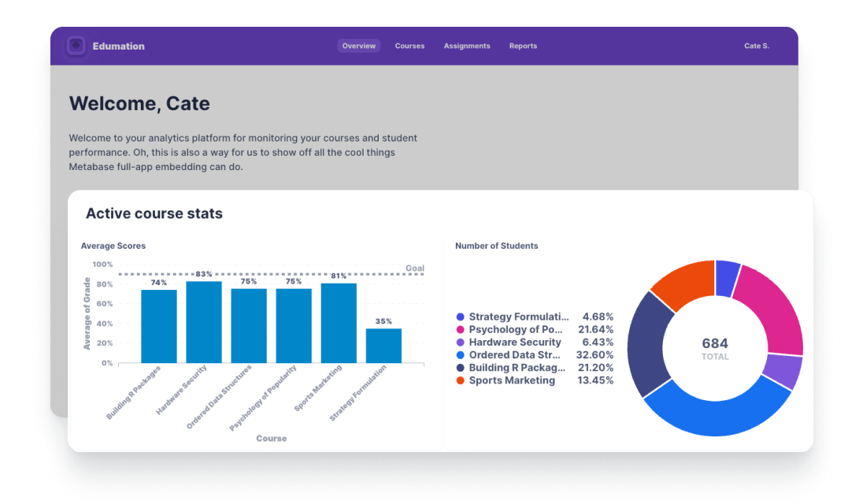848x504 pixels.
Task: Click the Number of Students chart title
Action: click(x=496, y=246)
